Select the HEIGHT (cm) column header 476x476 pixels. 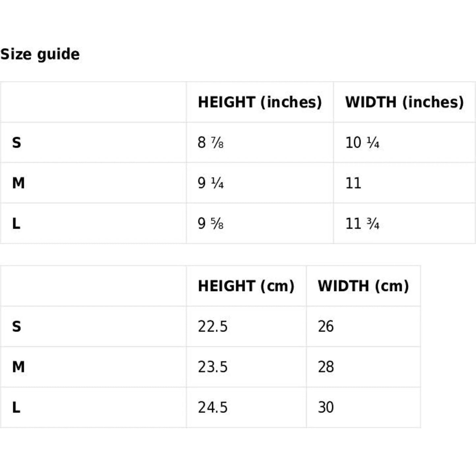(246, 286)
